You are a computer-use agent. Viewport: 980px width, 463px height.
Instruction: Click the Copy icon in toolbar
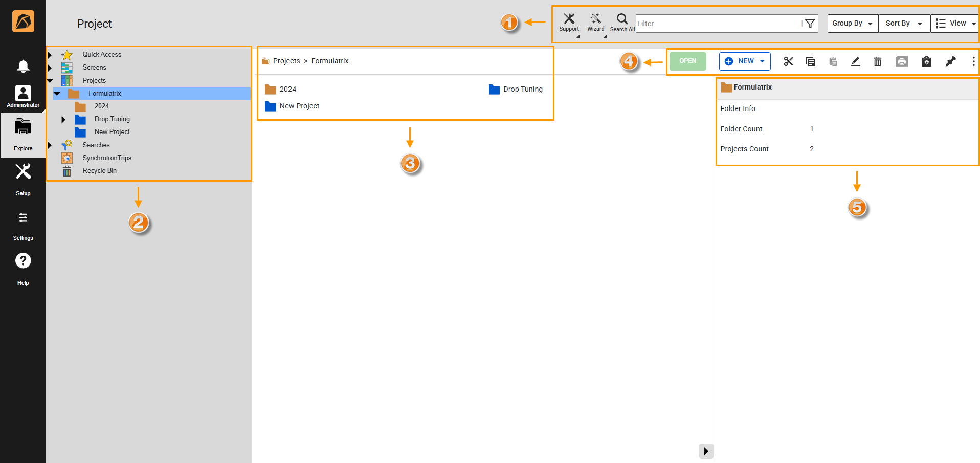coord(811,61)
